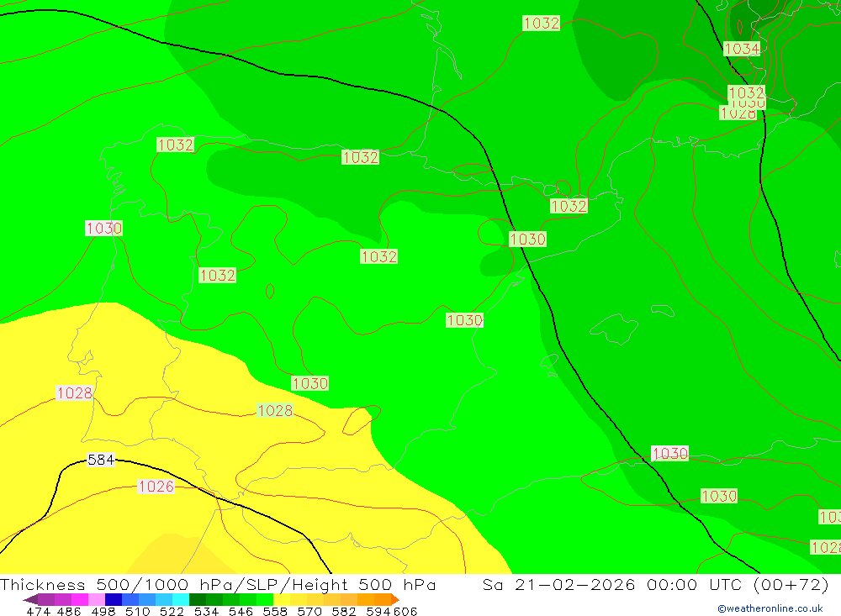The image size is (841, 616).
Task: Click the 558 legend scale value
Action: (x=275, y=611)
